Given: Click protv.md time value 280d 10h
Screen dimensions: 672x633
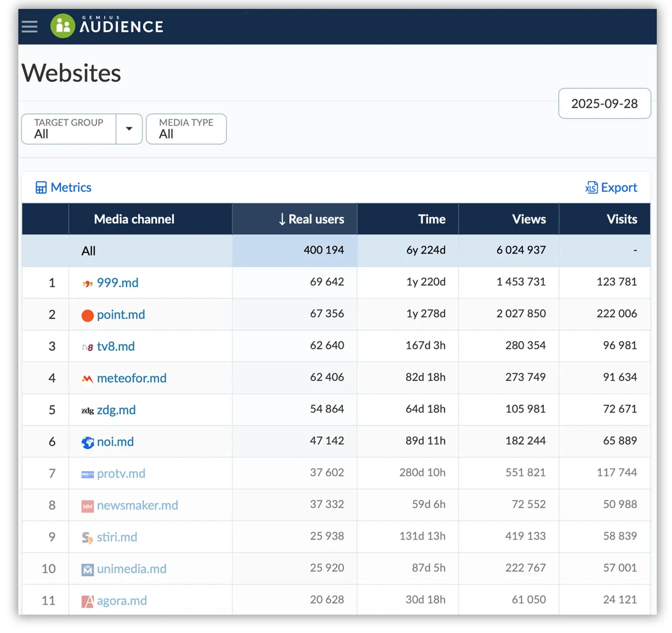Looking at the screenshot, I should pyautogui.click(x=423, y=472).
